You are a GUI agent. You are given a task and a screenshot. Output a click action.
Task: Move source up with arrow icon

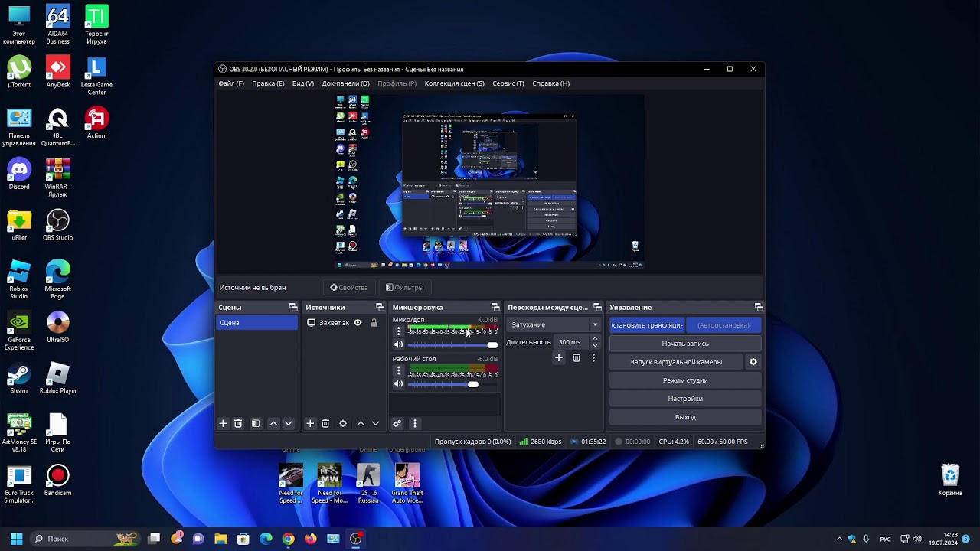coord(361,423)
